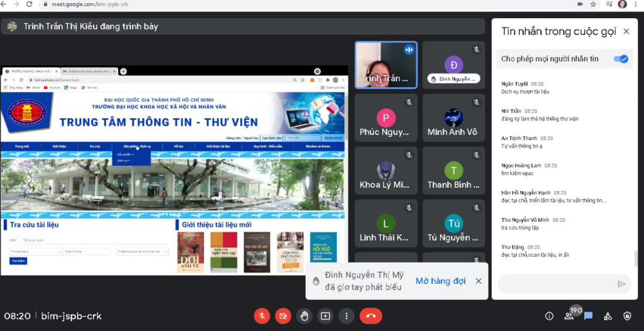Viewport: 644px width, 331px height.
Task: Select the Phúc Nguy... participant tile
Action: (x=386, y=118)
